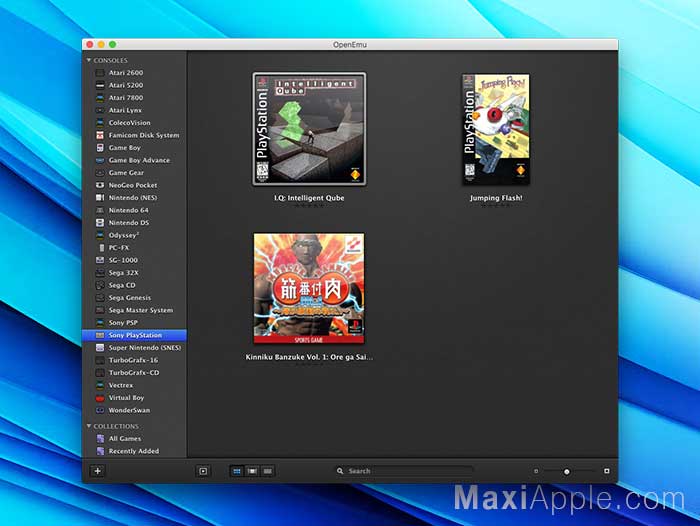Click the large cover size icon
Image resolution: width=700 pixels, height=526 pixels.
(607, 471)
